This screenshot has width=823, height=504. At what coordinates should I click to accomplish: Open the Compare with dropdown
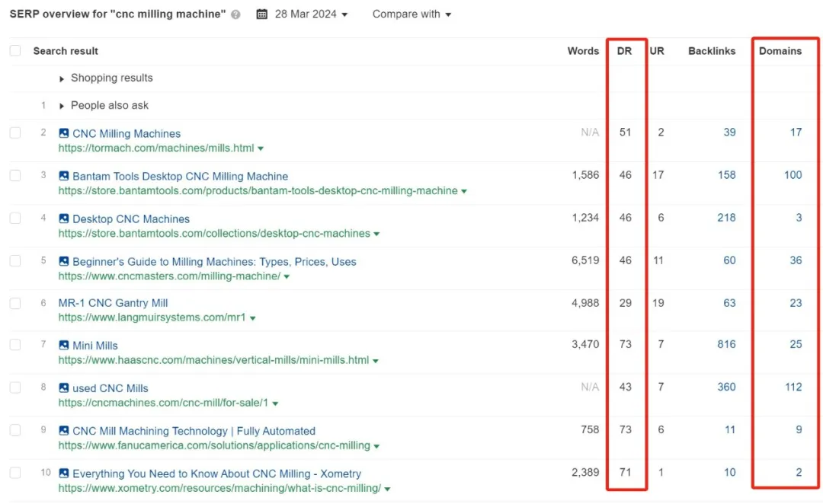click(411, 14)
